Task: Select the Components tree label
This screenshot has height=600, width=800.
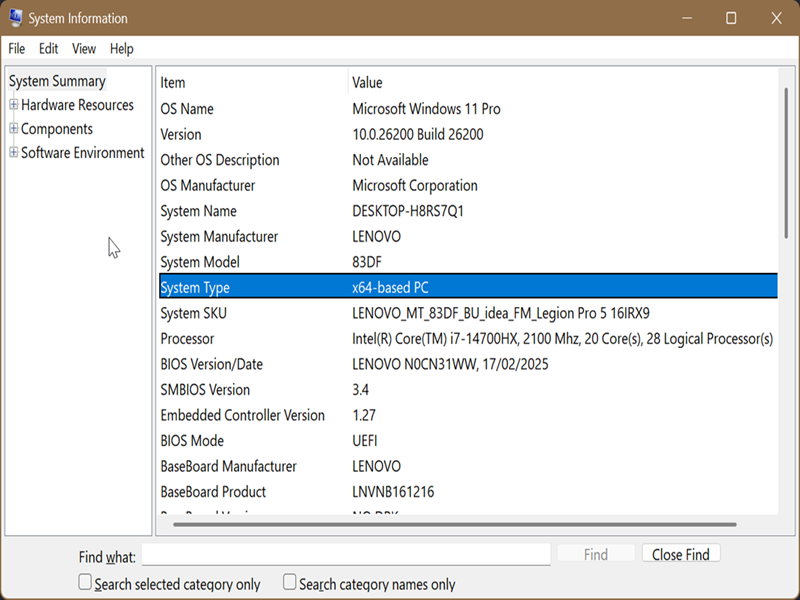Action: [57, 129]
